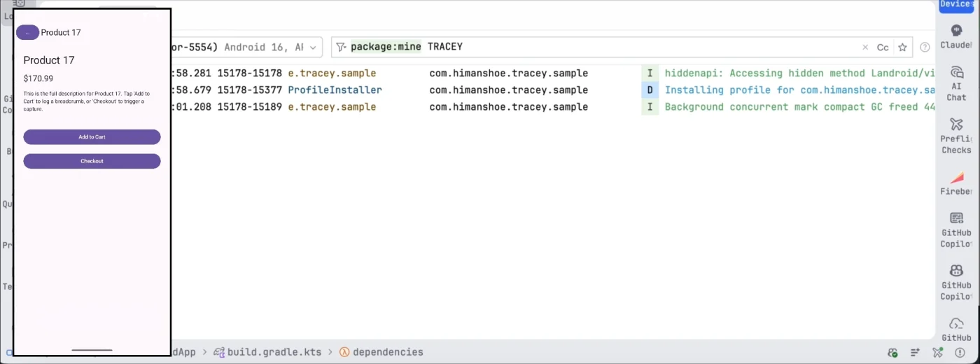980x364 pixels.
Task: Save the filter as favorite using the star icon
Action: pos(902,48)
